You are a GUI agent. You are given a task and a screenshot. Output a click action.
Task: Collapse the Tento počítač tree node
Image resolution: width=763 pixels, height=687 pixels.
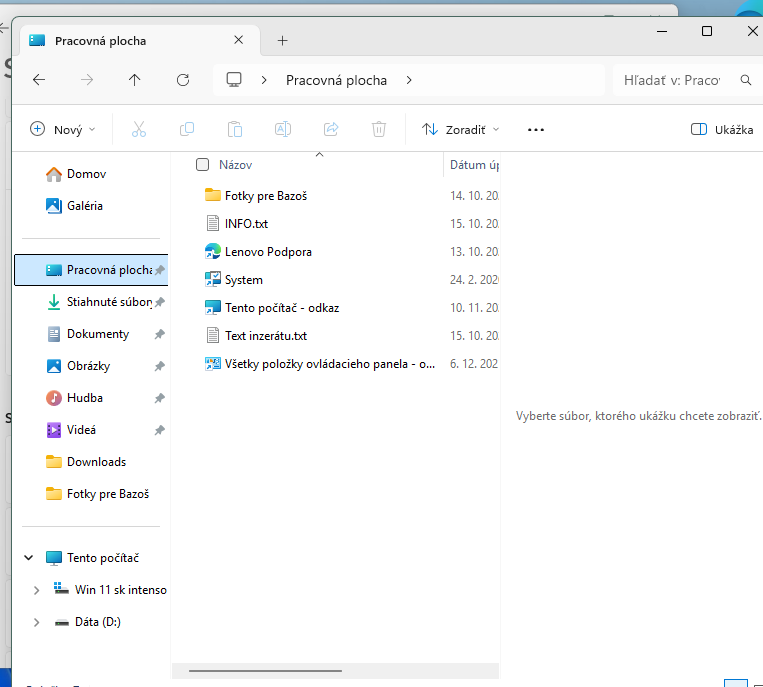pyautogui.click(x=29, y=558)
